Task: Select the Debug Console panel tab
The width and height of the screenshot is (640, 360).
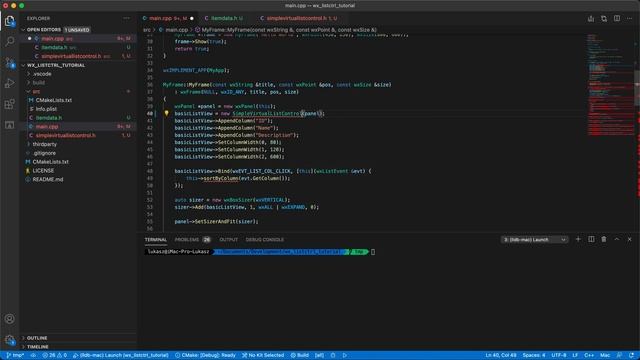Action: (264, 240)
